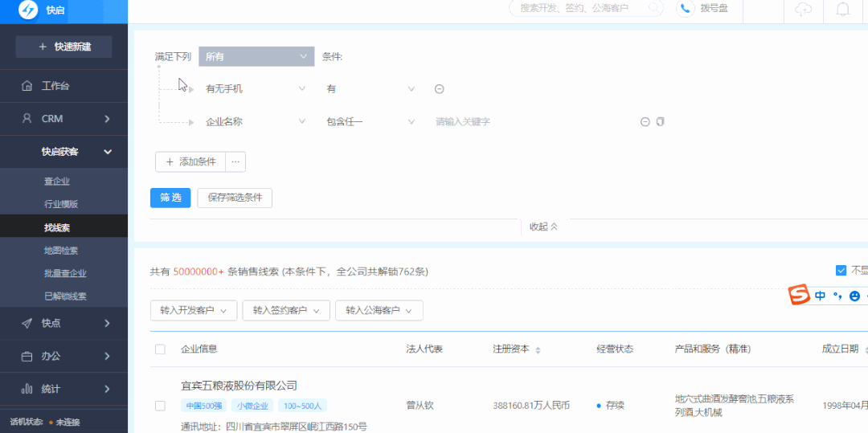Click the 添加条件 button
This screenshot has height=433, width=868.
(190, 162)
